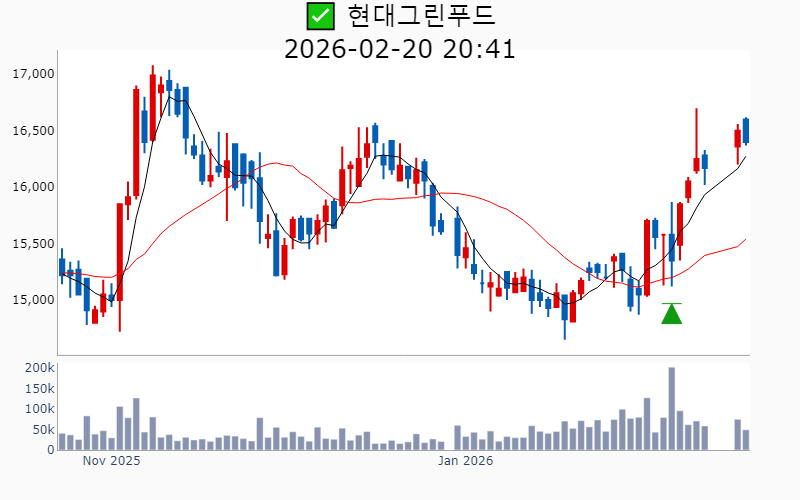
Task: Click the 16,500 price axis label
Action: coord(32,131)
